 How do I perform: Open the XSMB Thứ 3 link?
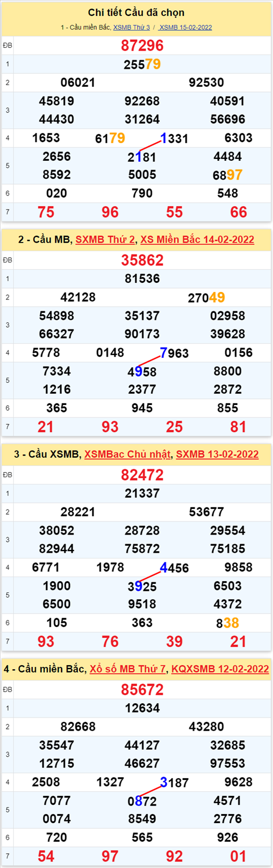click(x=131, y=27)
